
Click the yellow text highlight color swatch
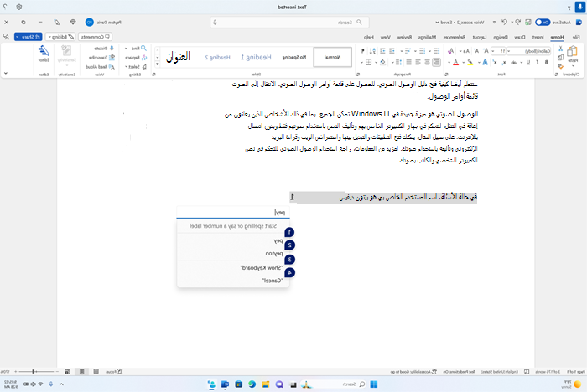(470, 63)
